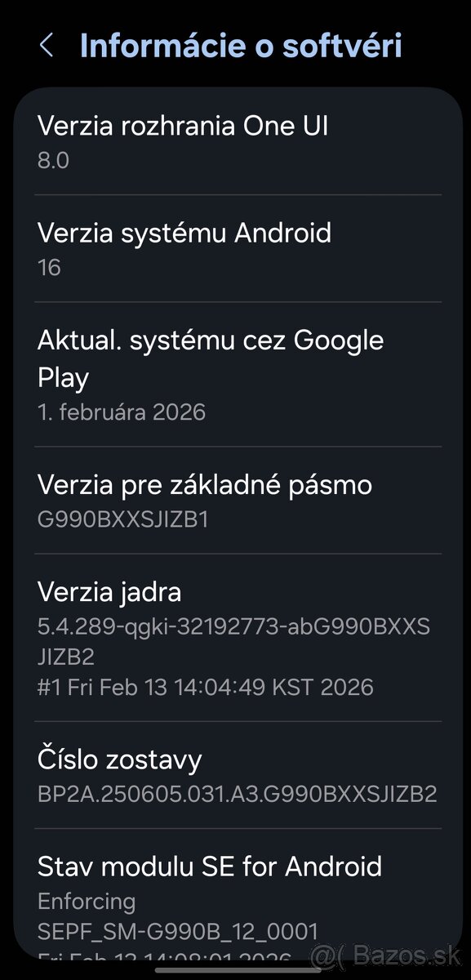This screenshot has height=980, width=471.
Task: Tap the kernel build timestamp line
Action: 206,687
